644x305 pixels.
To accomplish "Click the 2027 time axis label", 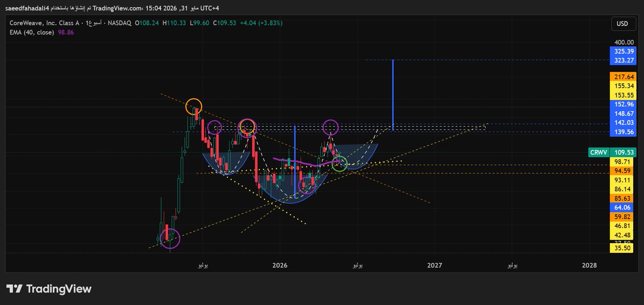I will [435, 265].
